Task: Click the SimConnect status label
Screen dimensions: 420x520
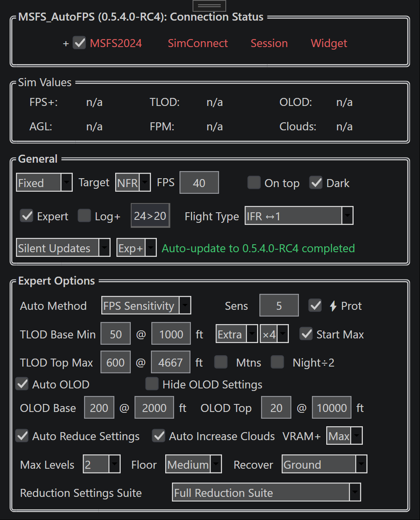Action: (198, 43)
